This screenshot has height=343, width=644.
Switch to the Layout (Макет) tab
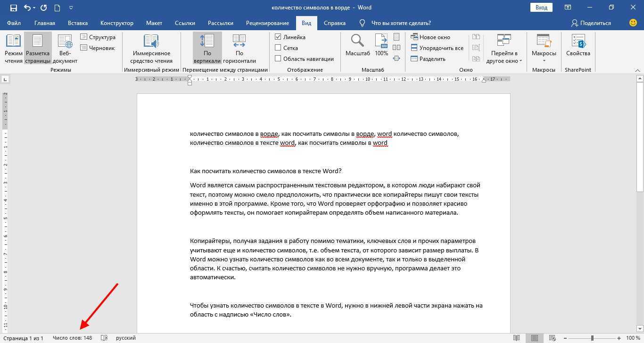coord(154,23)
